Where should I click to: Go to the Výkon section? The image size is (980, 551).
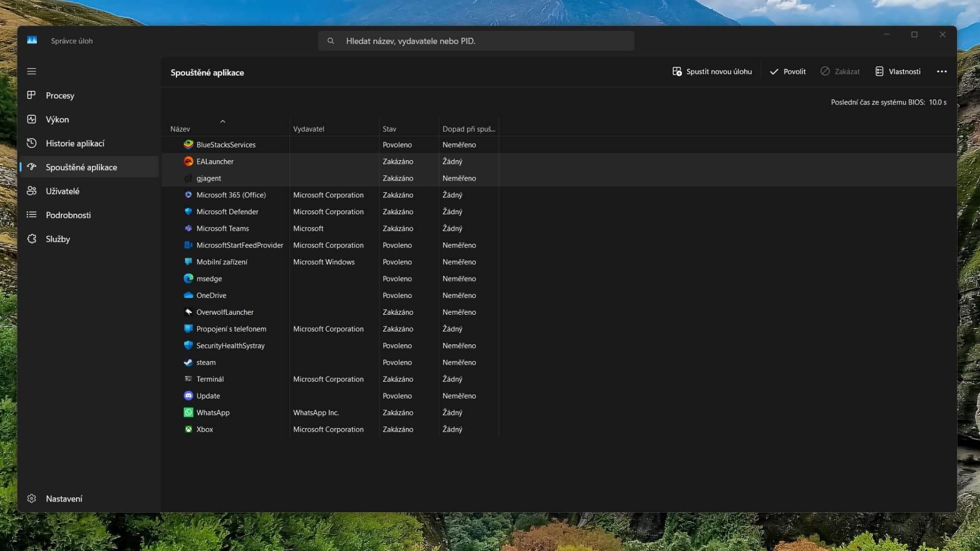(x=57, y=119)
